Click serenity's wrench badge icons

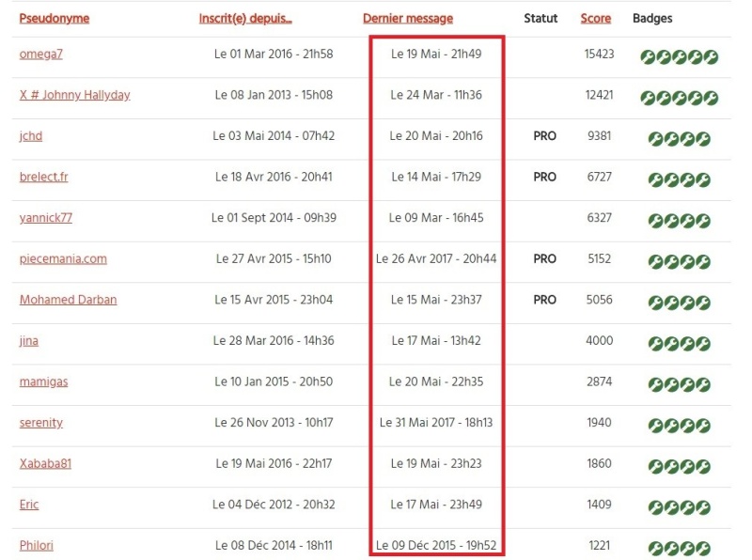(x=679, y=426)
